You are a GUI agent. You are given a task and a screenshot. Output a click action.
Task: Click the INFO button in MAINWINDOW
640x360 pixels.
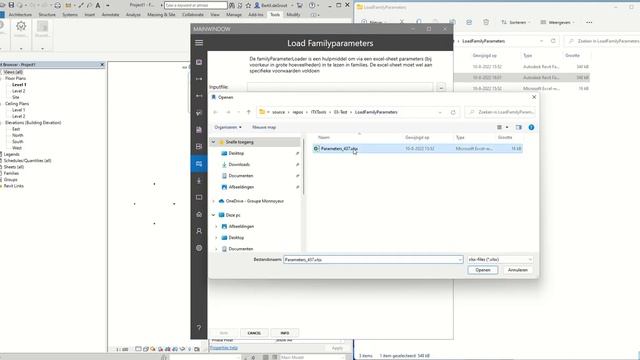[x=285, y=333]
